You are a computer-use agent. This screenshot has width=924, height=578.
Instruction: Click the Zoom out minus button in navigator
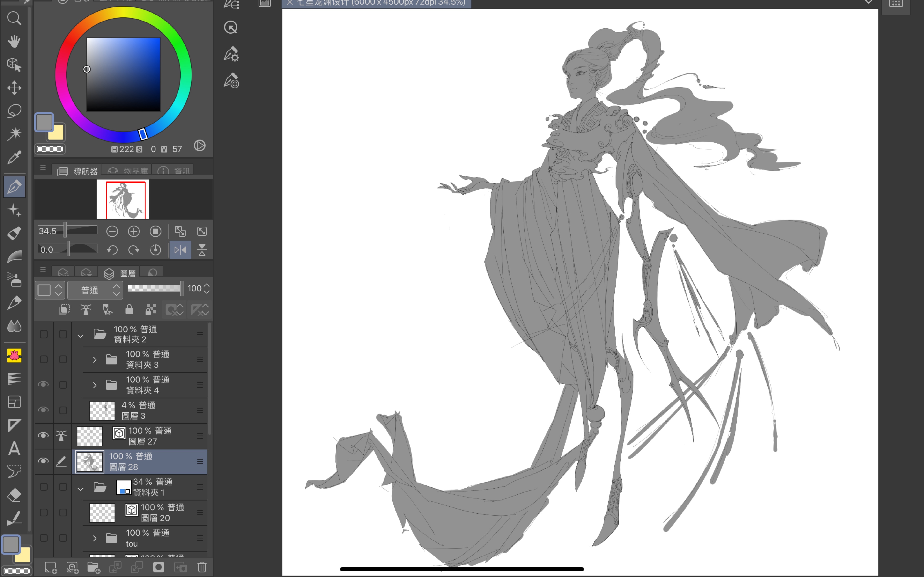point(112,231)
